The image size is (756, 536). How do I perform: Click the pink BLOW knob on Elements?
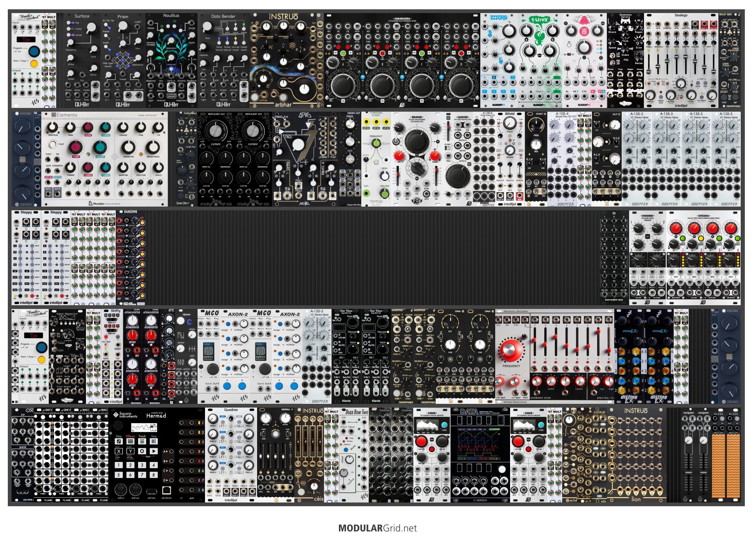point(88,128)
